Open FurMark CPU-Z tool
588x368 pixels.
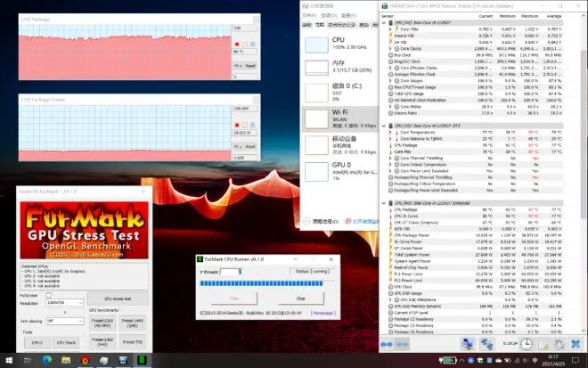point(37,342)
